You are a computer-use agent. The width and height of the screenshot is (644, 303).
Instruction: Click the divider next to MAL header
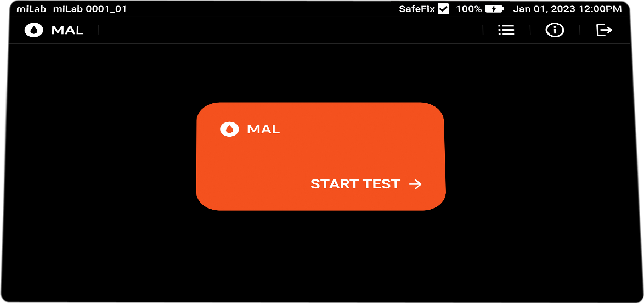click(98, 30)
